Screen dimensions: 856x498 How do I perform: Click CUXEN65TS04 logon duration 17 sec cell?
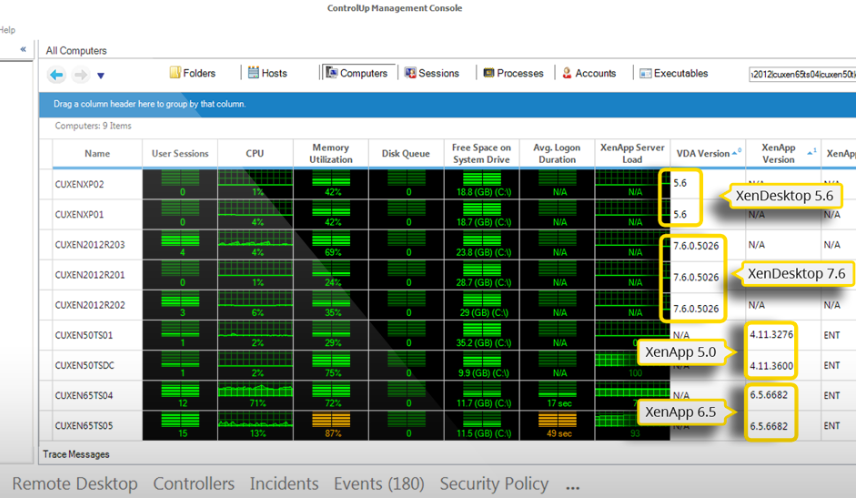(x=557, y=395)
